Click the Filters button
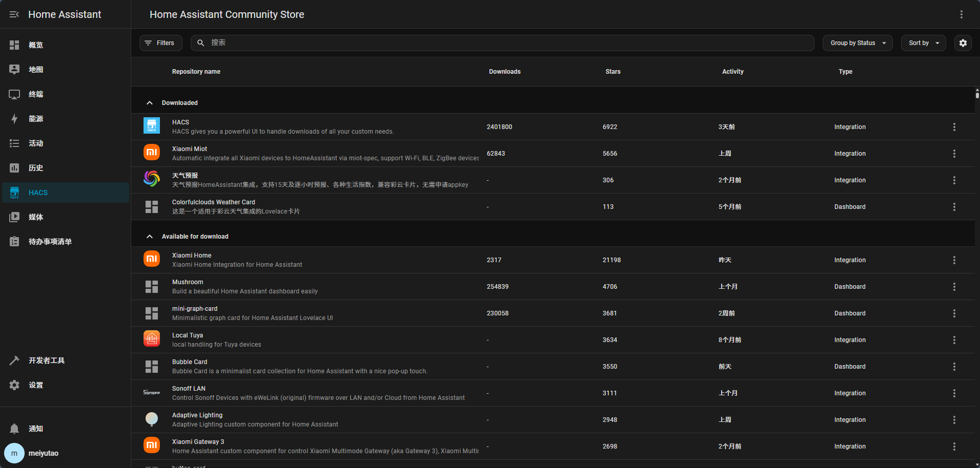The image size is (980, 468). click(160, 43)
